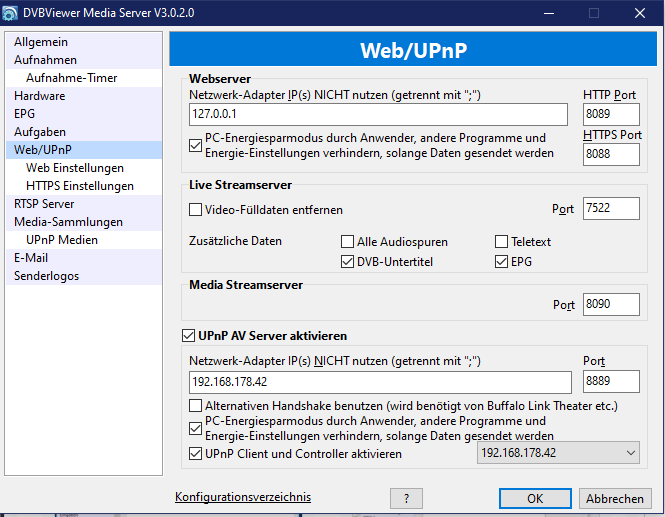Click the DVBViewer Media Server title bar icon
The height and width of the screenshot is (517, 665).
[9, 13]
